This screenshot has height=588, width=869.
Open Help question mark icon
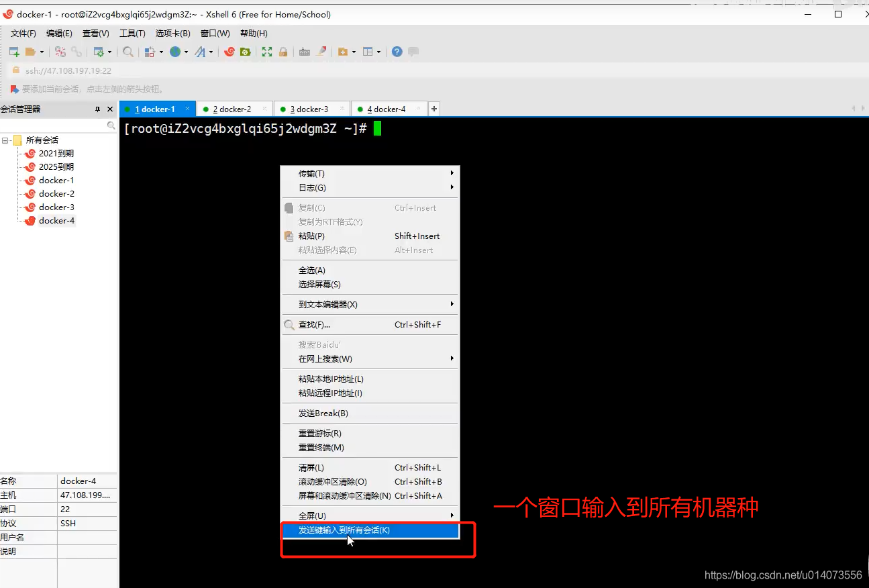(x=397, y=52)
